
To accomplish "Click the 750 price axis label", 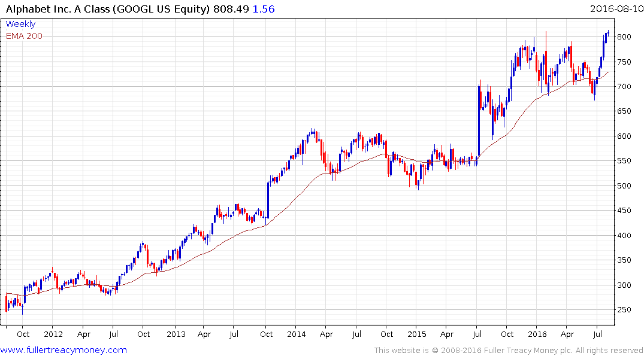I will 624,62.
